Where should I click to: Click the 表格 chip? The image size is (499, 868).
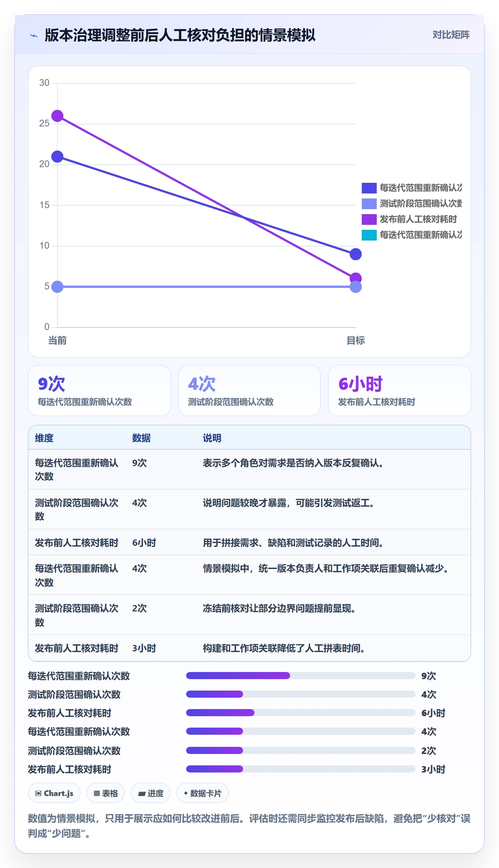[x=106, y=793]
